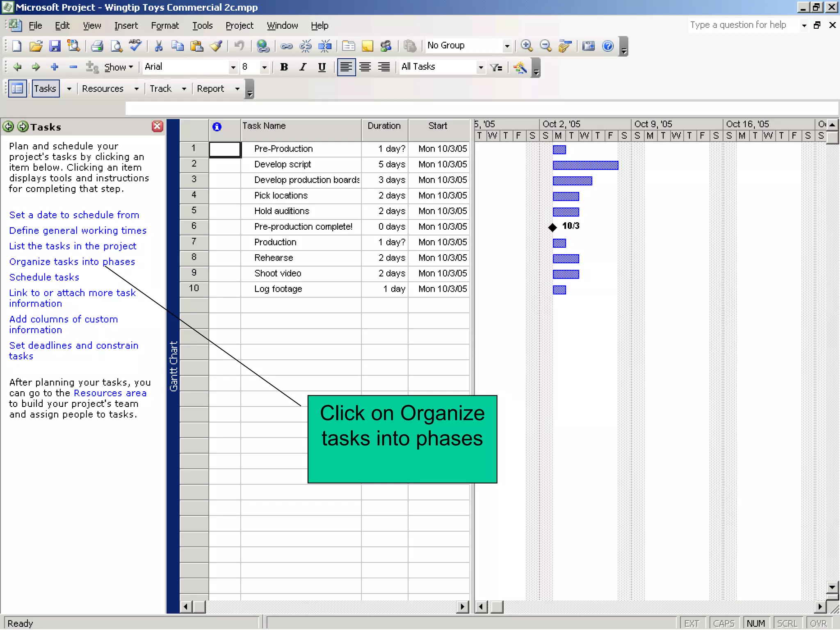Toggle Italic formatting
The width and height of the screenshot is (840, 630).
coord(303,67)
